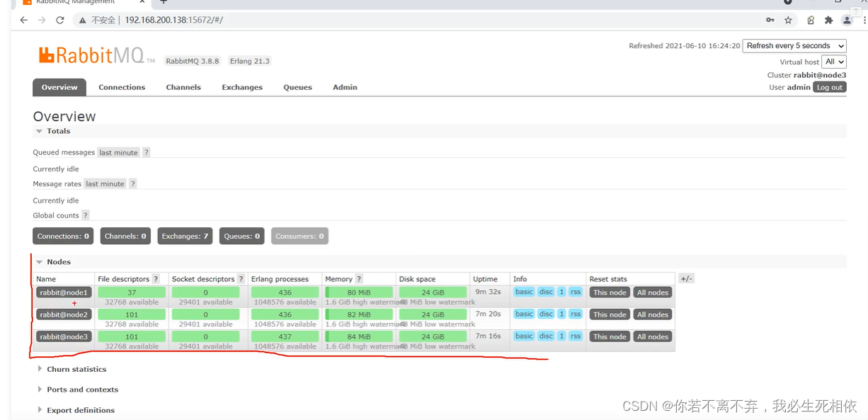Image resolution: width=868 pixels, height=420 pixels.
Task: Click the 84 MiB memory bar for node3
Action: [359, 336]
